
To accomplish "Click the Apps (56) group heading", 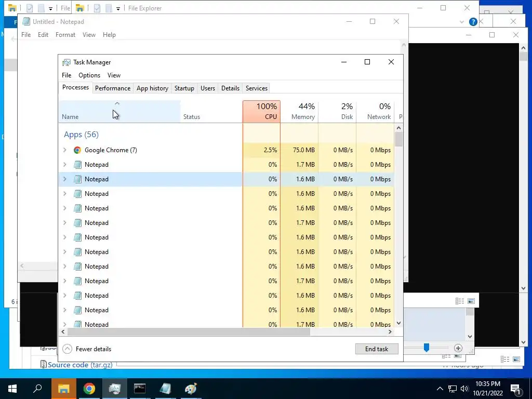I will click(x=81, y=135).
